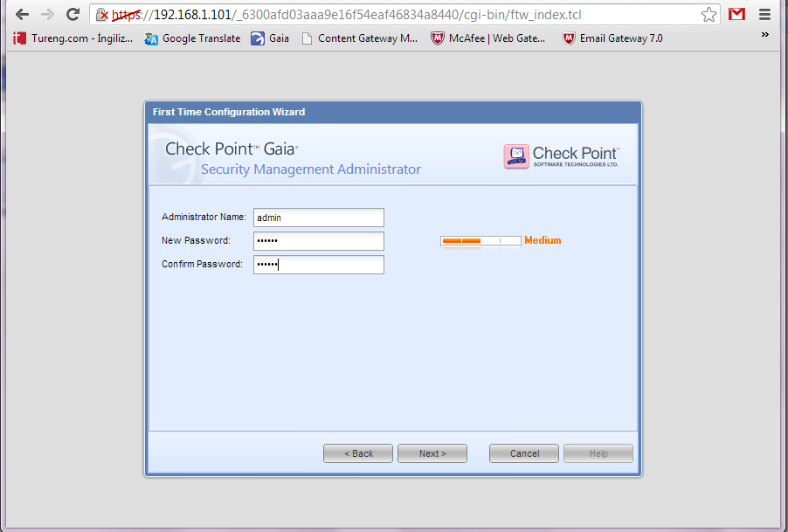Focus the Confirm Password field
Viewport: 788px width, 532px height.
[x=319, y=265]
